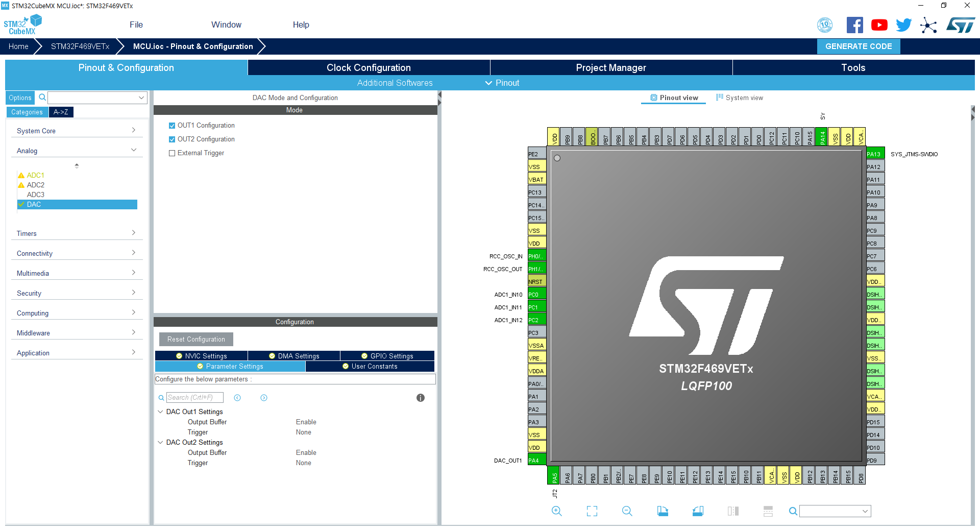Click the ST community network icon
Screen dimensions: 980x531
(x=928, y=25)
